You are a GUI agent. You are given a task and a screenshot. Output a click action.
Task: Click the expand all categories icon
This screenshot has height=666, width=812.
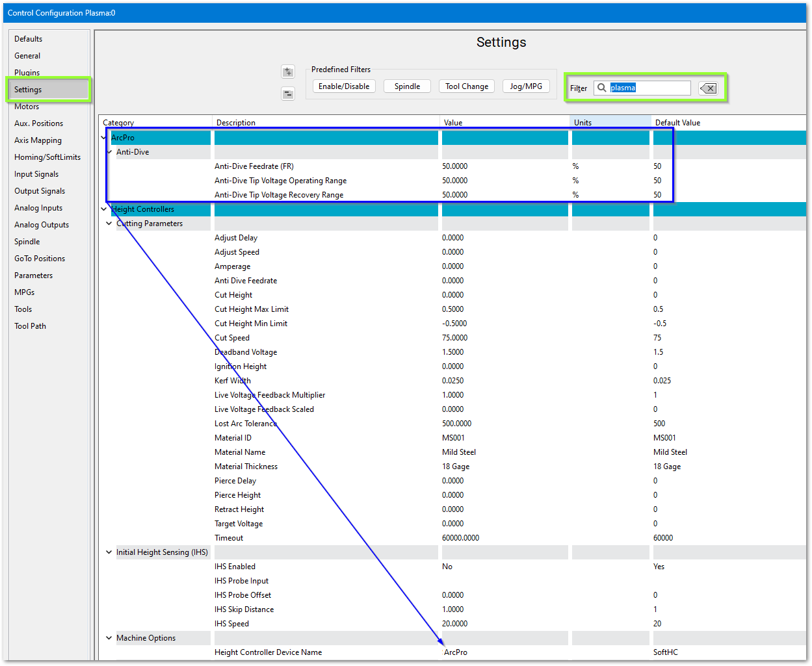pos(288,72)
